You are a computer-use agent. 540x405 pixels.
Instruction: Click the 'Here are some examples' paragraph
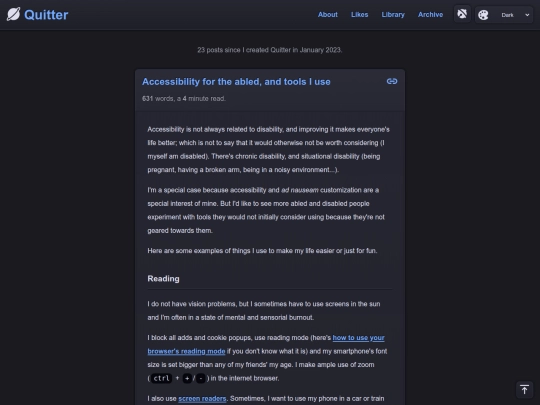tap(262, 251)
